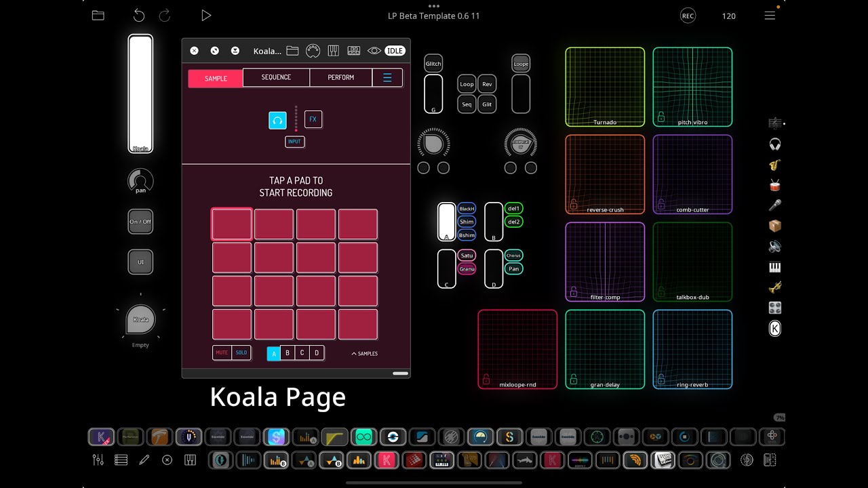
Task: Click the UI button in left column
Action: (x=140, y=262)
